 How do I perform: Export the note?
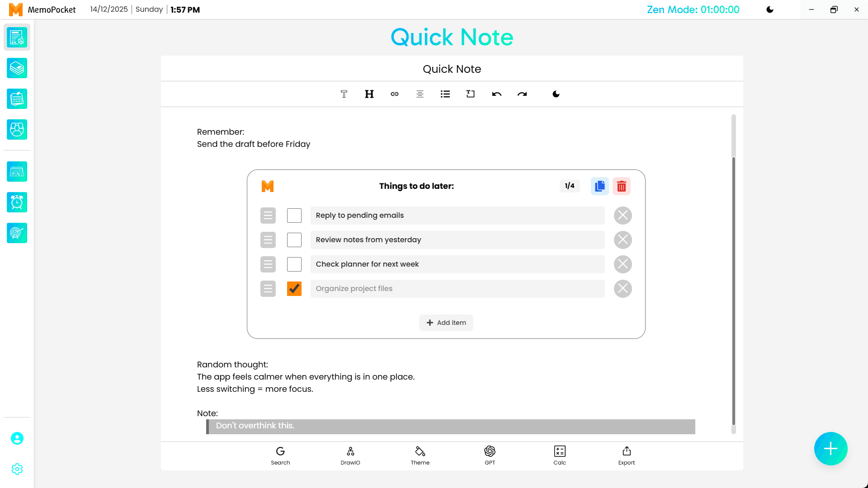click(x=627, y=455)
